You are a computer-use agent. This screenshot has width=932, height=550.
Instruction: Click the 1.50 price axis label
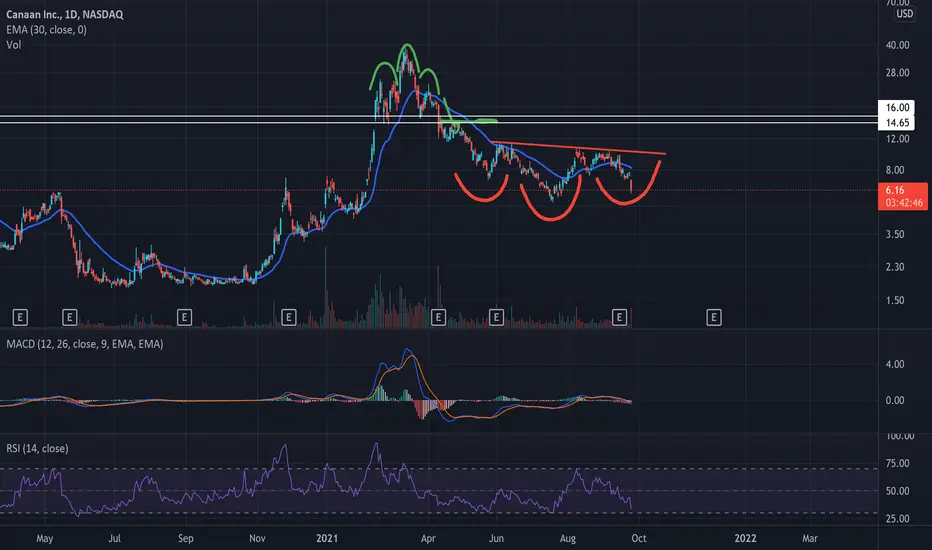pos(895,300)
